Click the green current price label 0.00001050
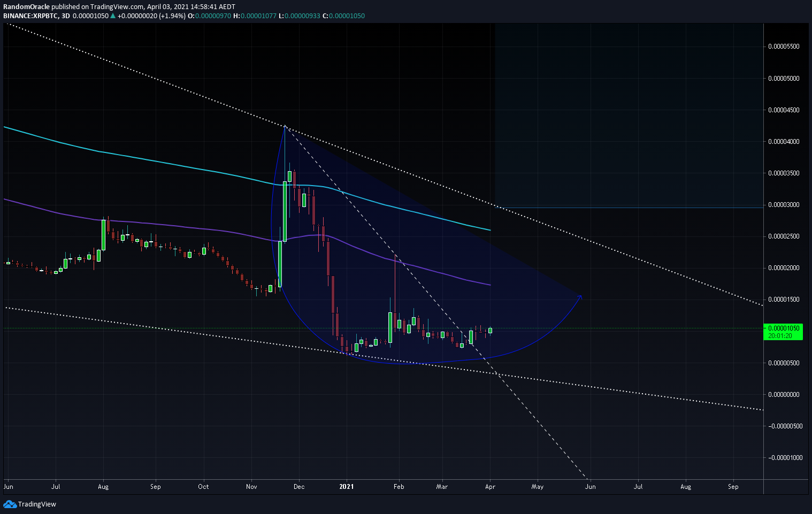This screenshot has width=812, height=514. [x=784, y=328]
